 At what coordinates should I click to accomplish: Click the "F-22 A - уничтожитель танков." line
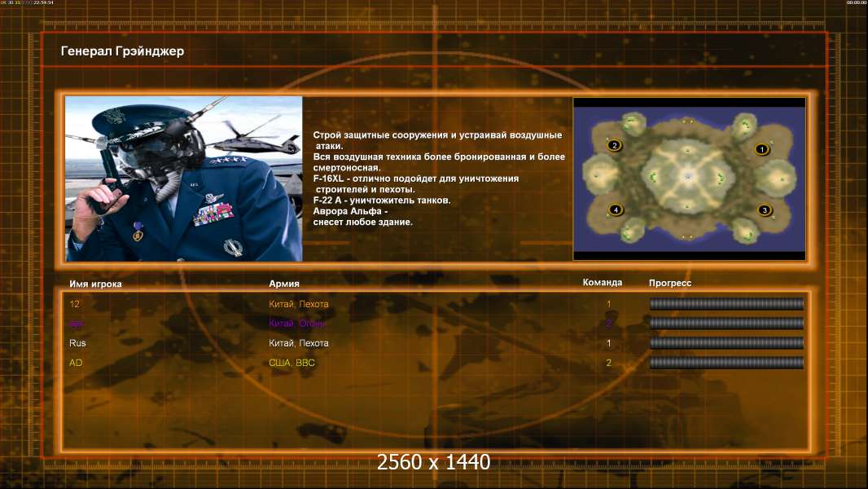[381, 200]
